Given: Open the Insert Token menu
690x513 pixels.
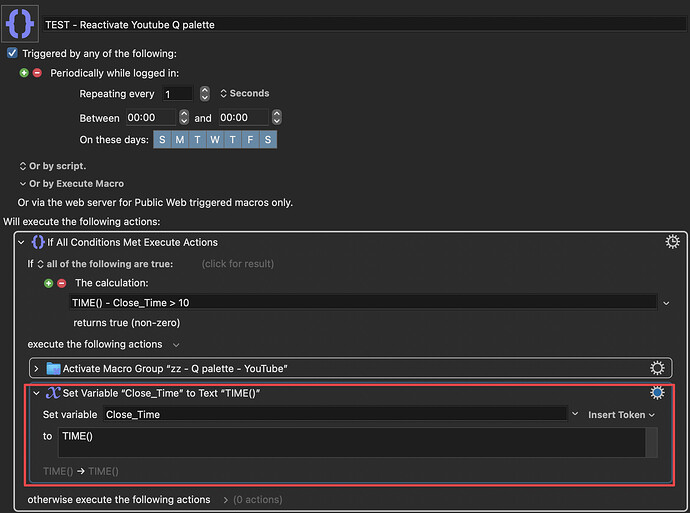Looking at the screenshot, I should (x=621, y=414).
